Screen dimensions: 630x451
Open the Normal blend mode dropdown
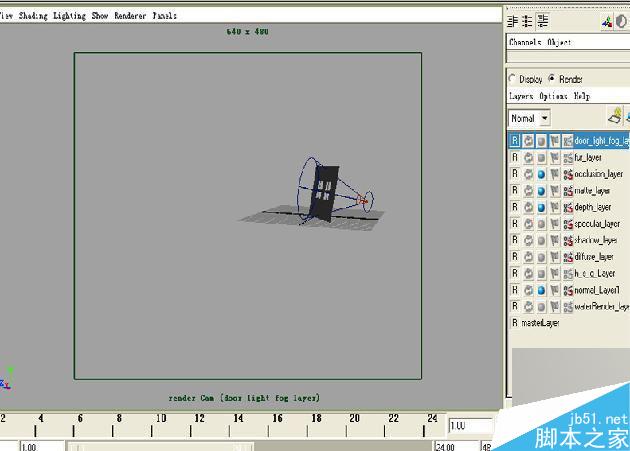pyautogui.click(x=529, y=118)
